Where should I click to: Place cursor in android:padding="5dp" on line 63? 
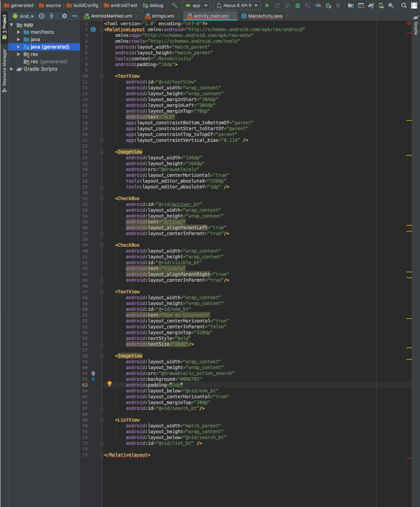(x=154, y=385)
